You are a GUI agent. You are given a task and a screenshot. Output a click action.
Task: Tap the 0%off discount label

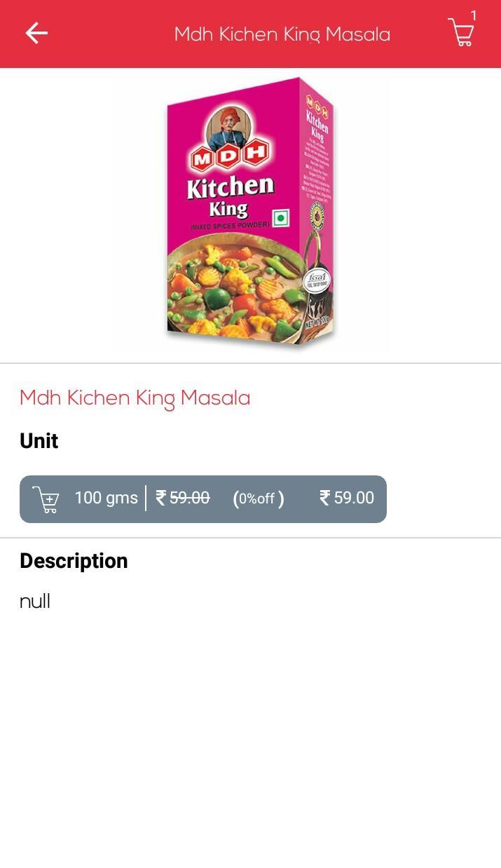pyautogui.click(x=259, y=499)
